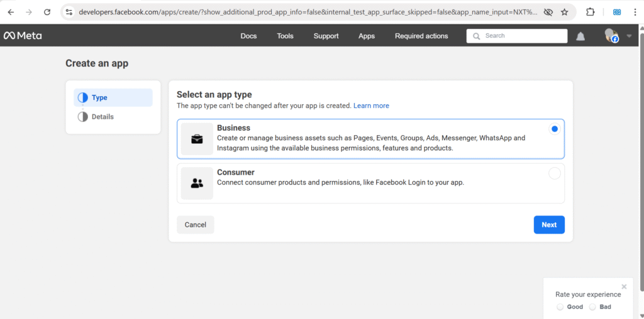The image size is (644, 319).
Task: Switch to the Details step
Action: coord(102,117)
